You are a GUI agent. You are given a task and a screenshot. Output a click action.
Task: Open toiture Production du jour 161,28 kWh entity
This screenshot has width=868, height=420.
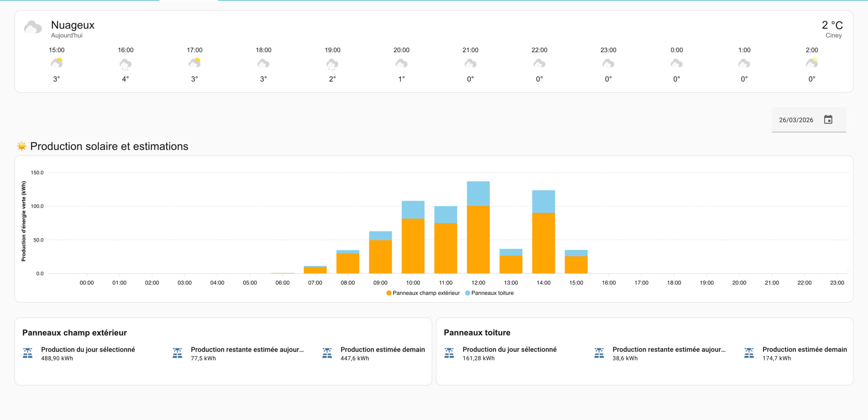(509, 353)
